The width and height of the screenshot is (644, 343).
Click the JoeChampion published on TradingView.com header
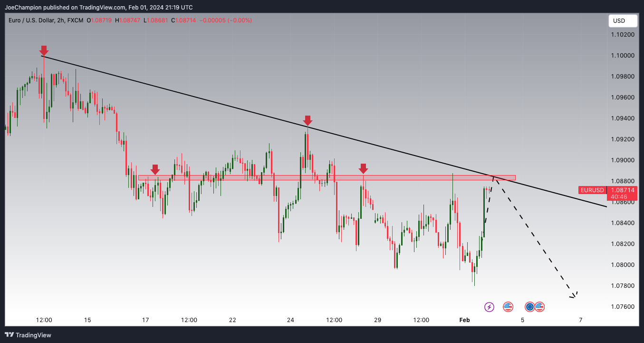(99, 8)
